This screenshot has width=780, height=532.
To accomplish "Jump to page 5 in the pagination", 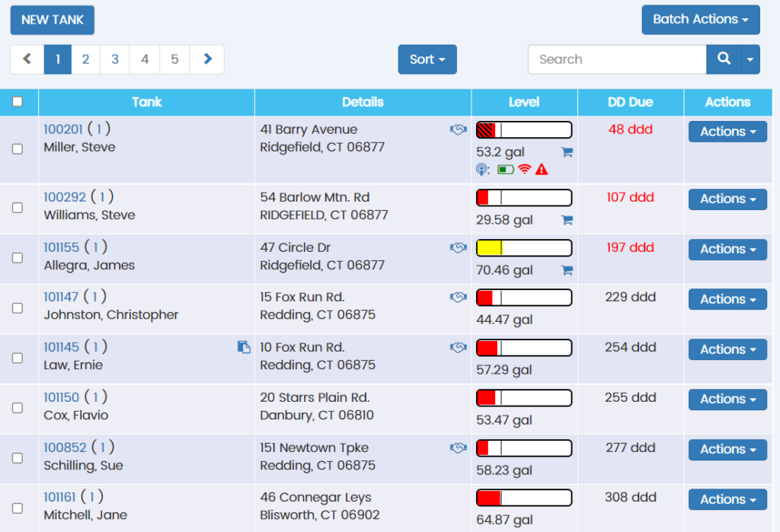I will (174, 59).
